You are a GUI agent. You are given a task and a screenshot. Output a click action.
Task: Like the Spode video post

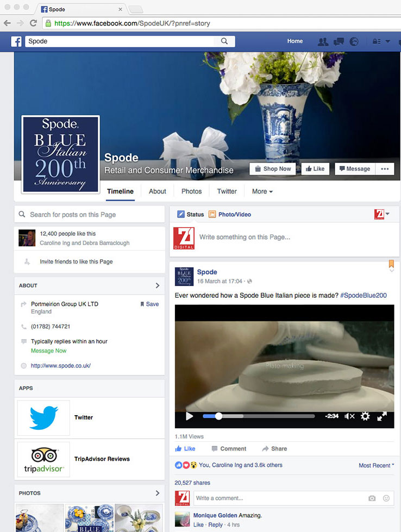[x=185, y=448]
